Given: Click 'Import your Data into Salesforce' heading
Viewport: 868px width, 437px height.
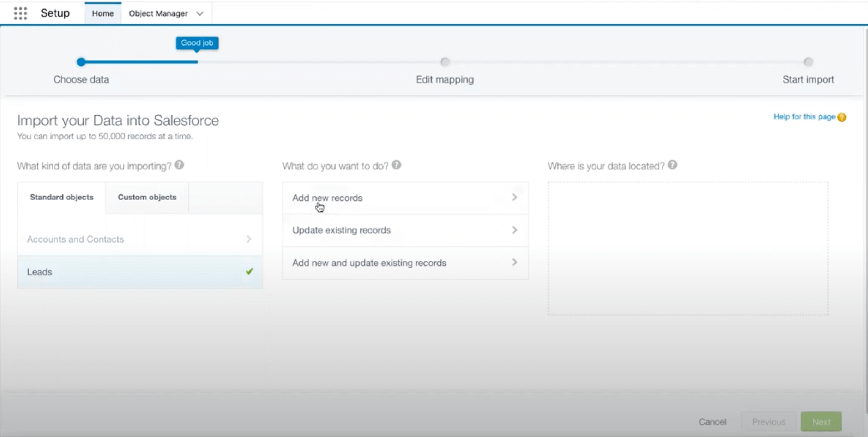Looking at the screenshot, I should point(118,121).
